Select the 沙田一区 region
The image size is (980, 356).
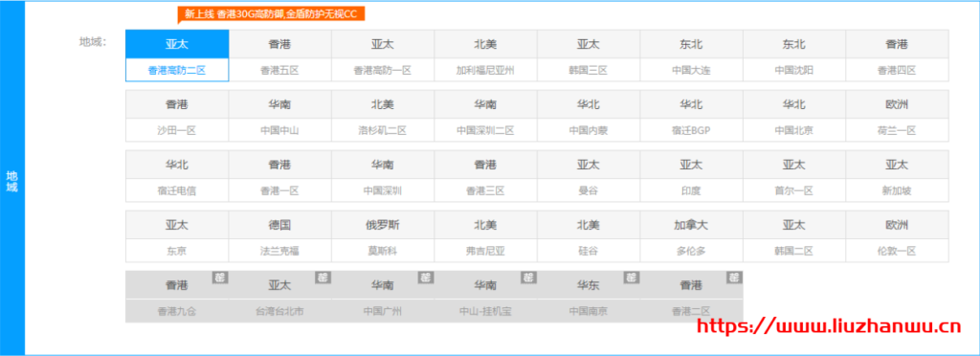(177, 116)
